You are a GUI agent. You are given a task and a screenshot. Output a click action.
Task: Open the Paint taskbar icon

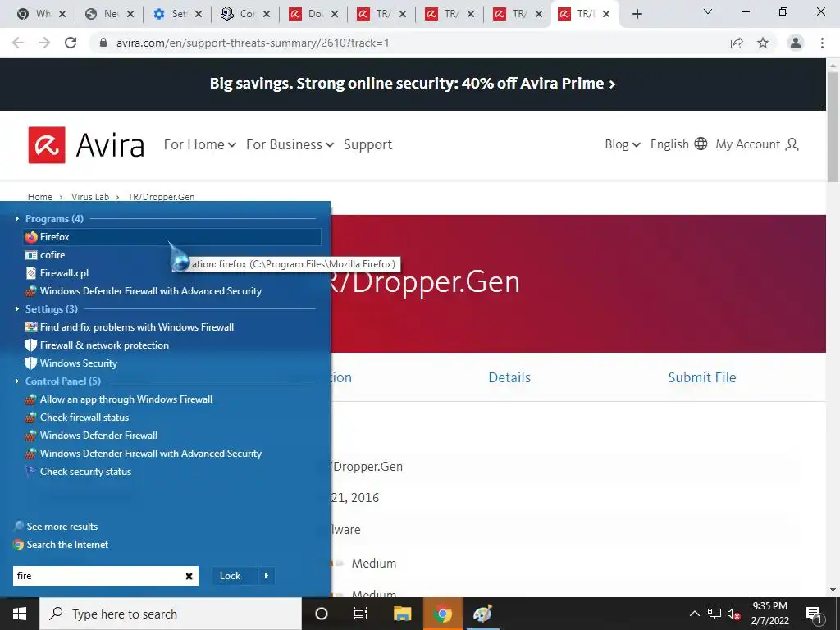tap(482, 614)
